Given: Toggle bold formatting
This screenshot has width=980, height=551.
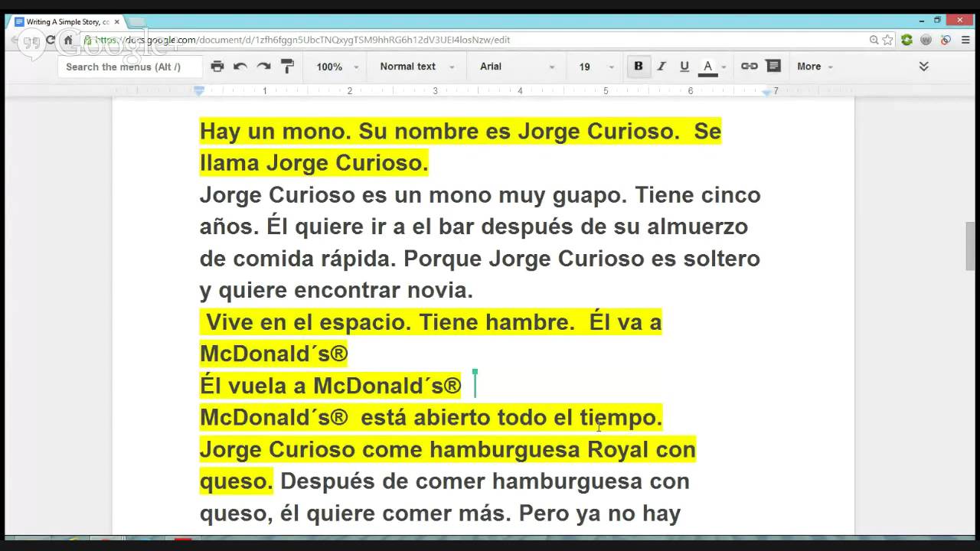Looking at the screenshot, I should coord(639,67).
